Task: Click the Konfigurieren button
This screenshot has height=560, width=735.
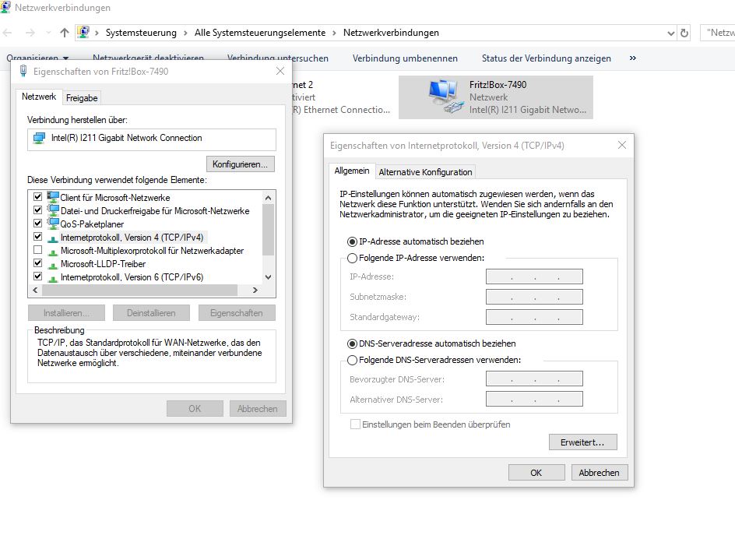Action: point(241,164)
